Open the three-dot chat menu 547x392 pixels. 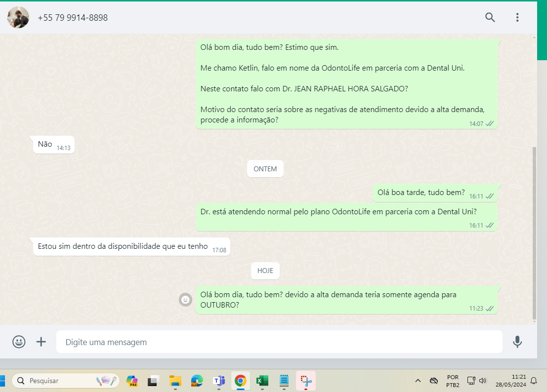[x=517, y=17]
